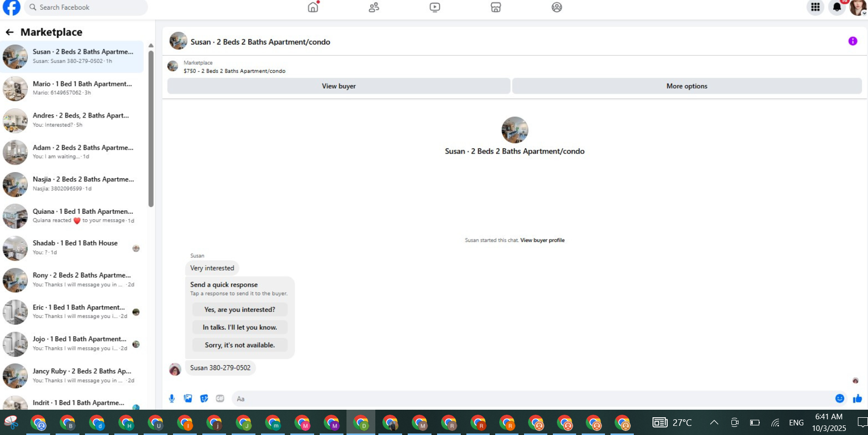Send quick response 'In talks. I'll let you know.'
868x435 pixels.
[x=240, y=327]
